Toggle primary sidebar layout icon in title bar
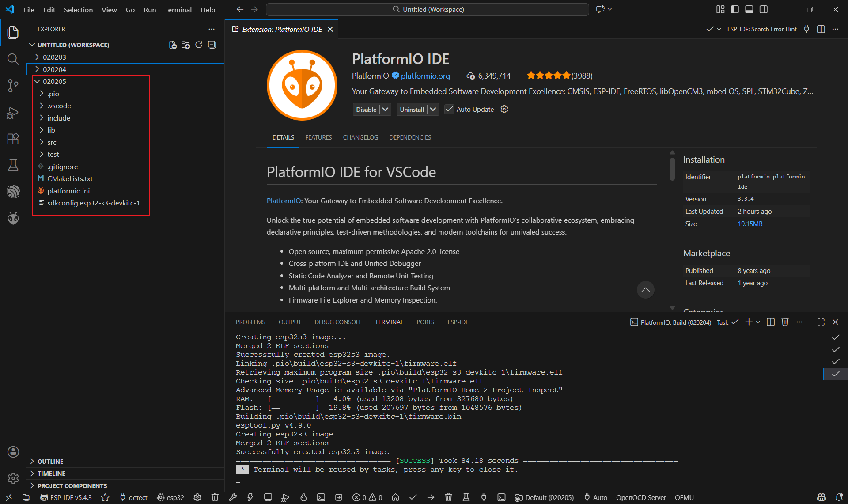The width and height of the screenshot is (848, 504). click(735, 9)
